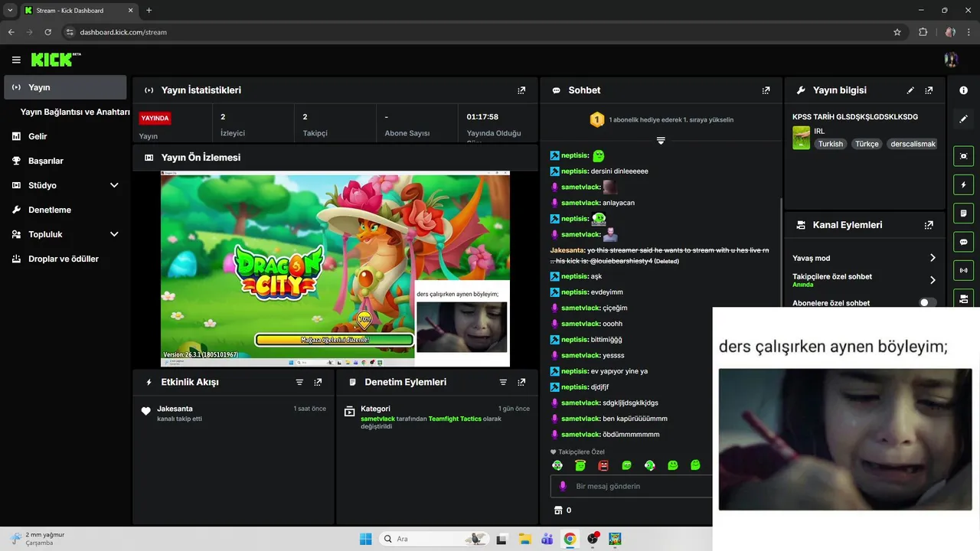Pop out the Denetim Eylemleri panel

click(x=521, y=382)
